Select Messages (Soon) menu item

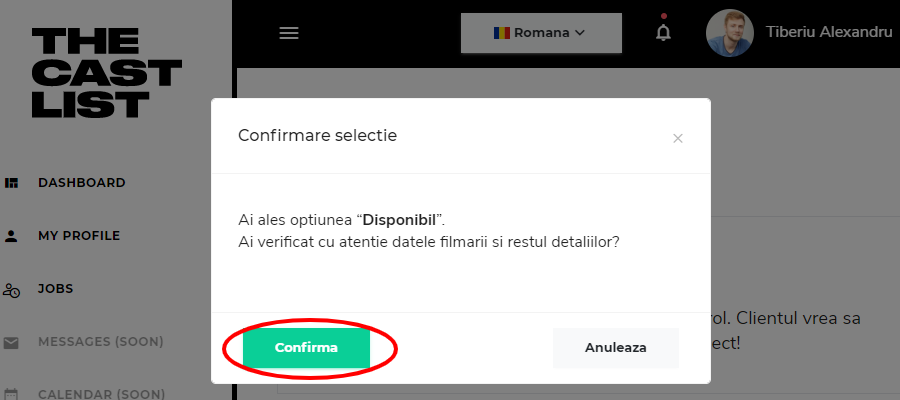[x=100, y=342]
